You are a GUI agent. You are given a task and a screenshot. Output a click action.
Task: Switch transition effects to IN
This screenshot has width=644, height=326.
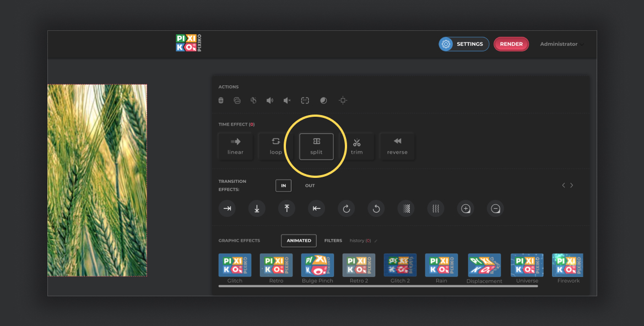pyautogui.click(x=283, y=186)
